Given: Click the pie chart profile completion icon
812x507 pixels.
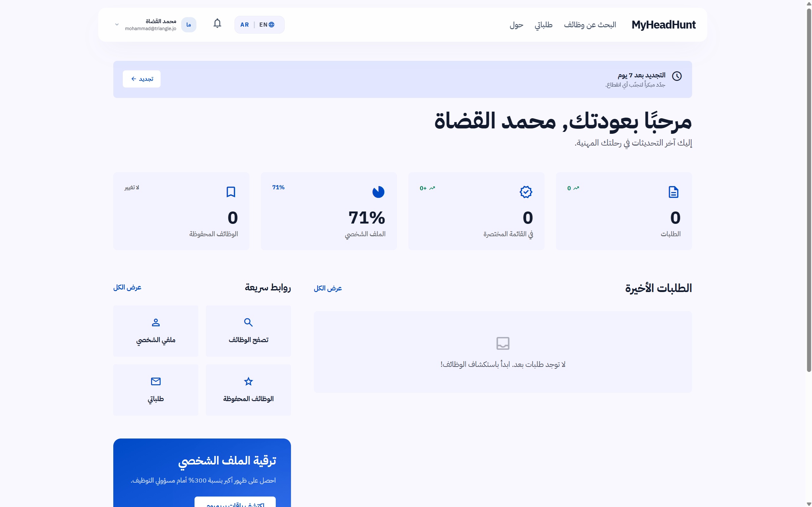Looking at the screenshot, I should pyautogui.click(x=378, y=192).
